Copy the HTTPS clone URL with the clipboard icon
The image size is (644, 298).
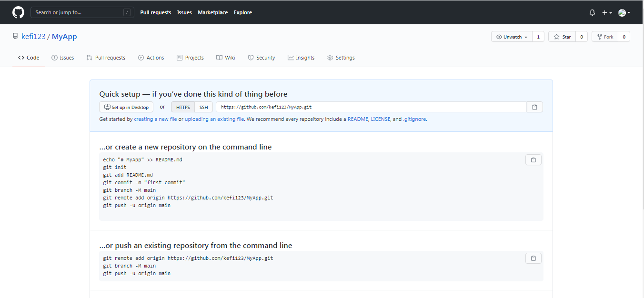[534, 107]
